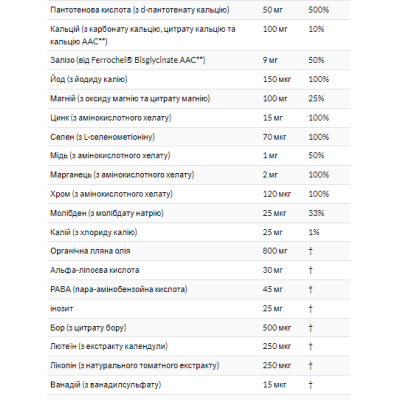Click the 50% daily value for Мідь
Image resolution: width=400 pixels, height=400 pixels.
(x=316, y=156)
